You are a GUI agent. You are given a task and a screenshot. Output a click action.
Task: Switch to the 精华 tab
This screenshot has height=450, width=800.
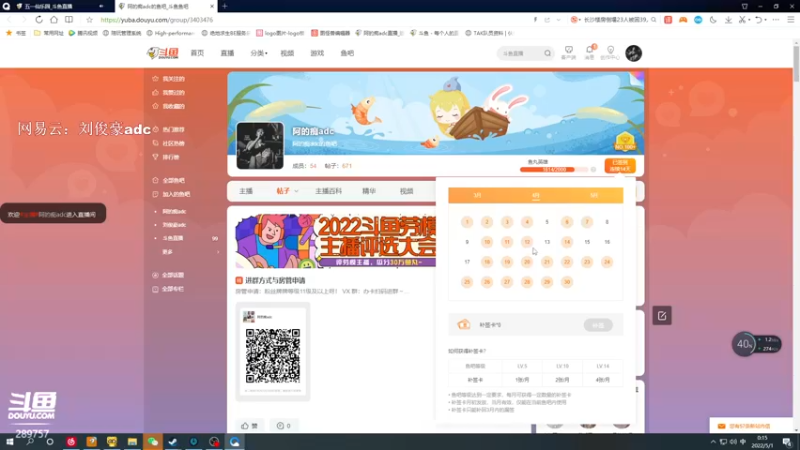tap(369, 191)
